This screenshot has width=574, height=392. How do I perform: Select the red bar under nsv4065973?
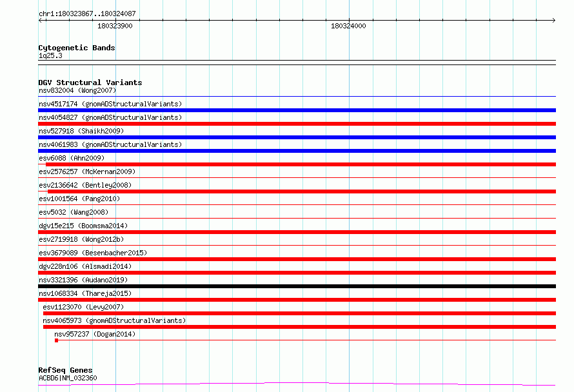coord(299,327)
